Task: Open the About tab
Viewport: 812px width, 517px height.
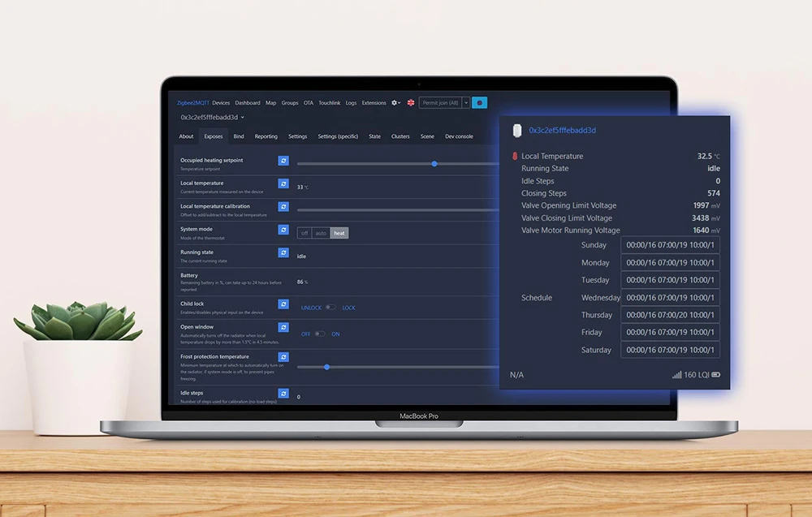Action: tap(186, 136)
